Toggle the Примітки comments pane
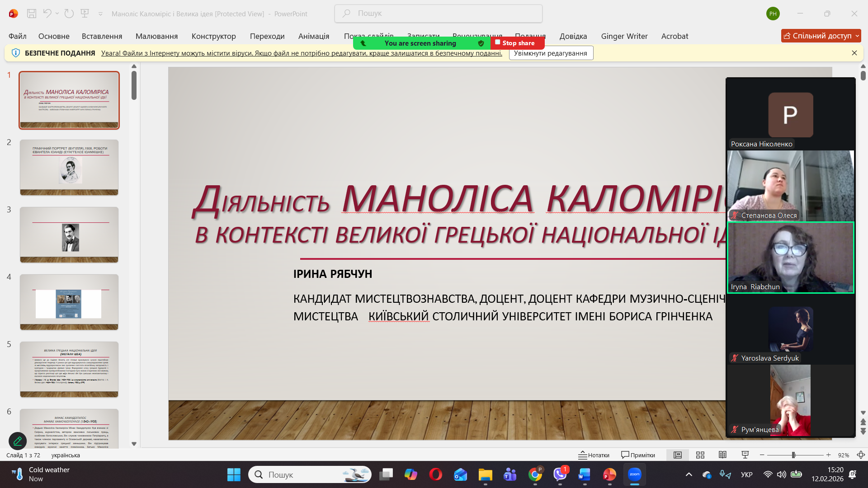This screenshot has height=488, width=868. coord(638,455)
